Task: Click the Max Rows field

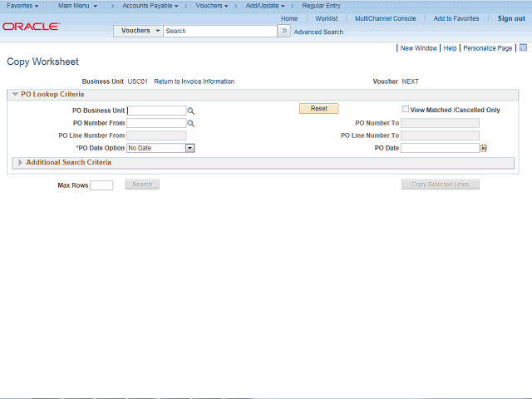Action: pyautogui.click(x=101, y=185)
